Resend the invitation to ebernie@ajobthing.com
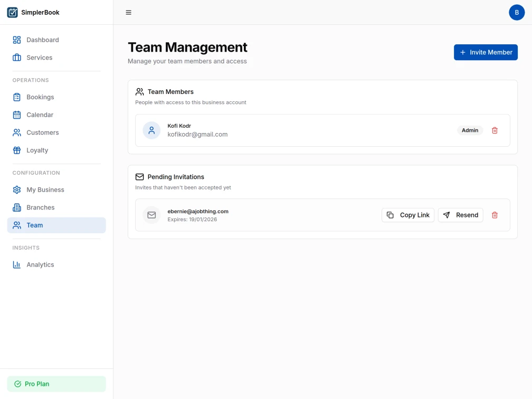The height and width of the screenshot is (399, 532). click(460, 215)
